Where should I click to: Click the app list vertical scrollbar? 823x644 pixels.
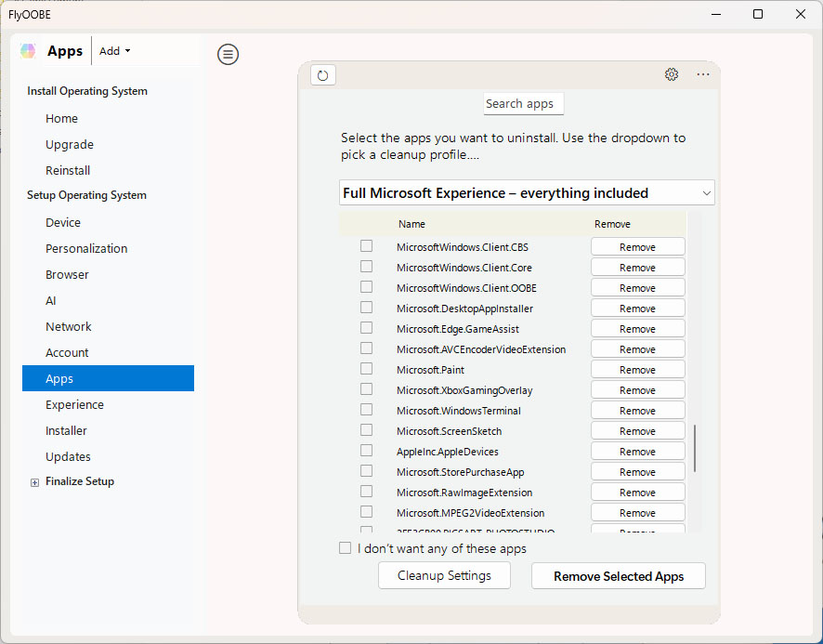point(695,448)
